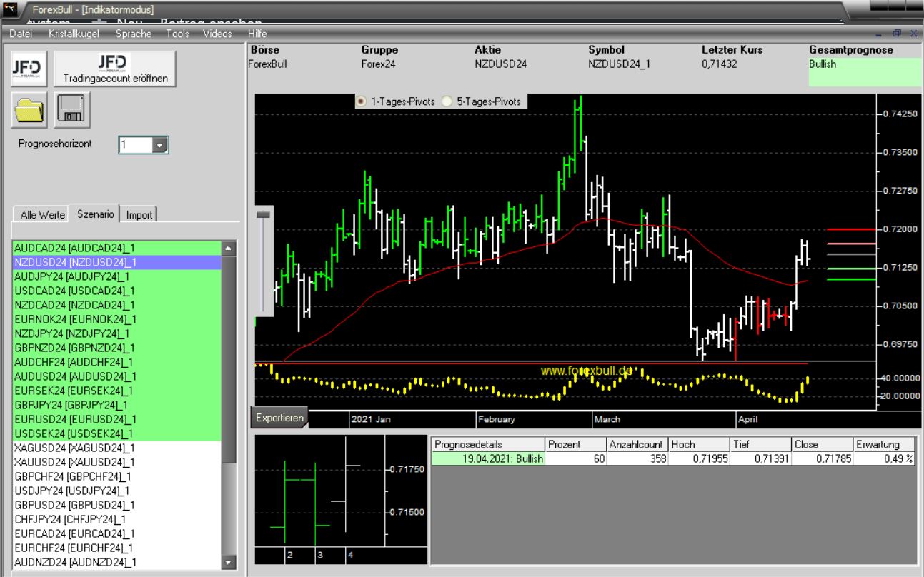Open the Videos menu
924x577 pixels.
pyautogui.click(x=217, y=34)
